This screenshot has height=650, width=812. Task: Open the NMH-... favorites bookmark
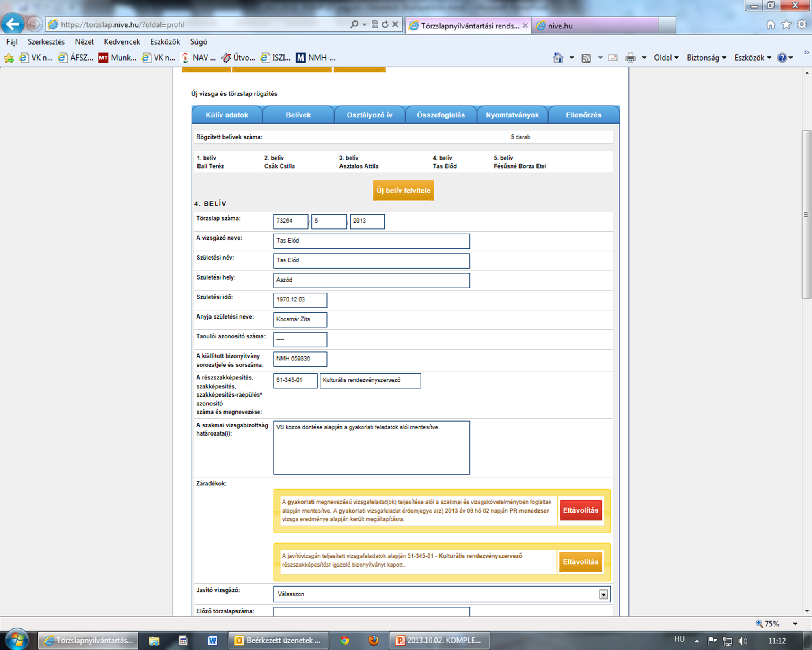[316, 58]
